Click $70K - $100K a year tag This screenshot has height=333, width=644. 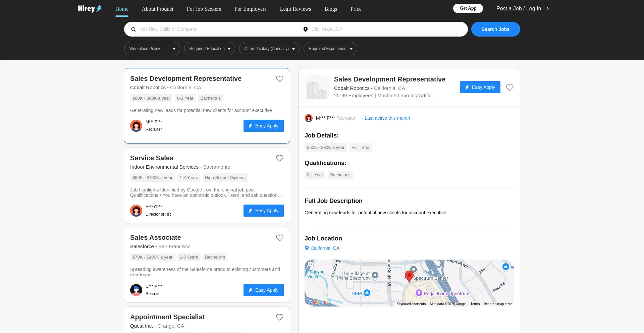(x=153, y=257)
